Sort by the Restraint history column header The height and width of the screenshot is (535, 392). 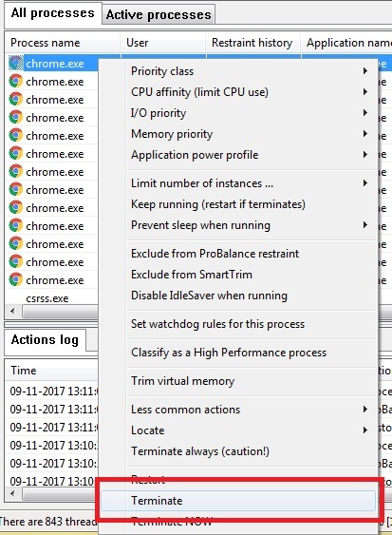[x=252, y=43]
